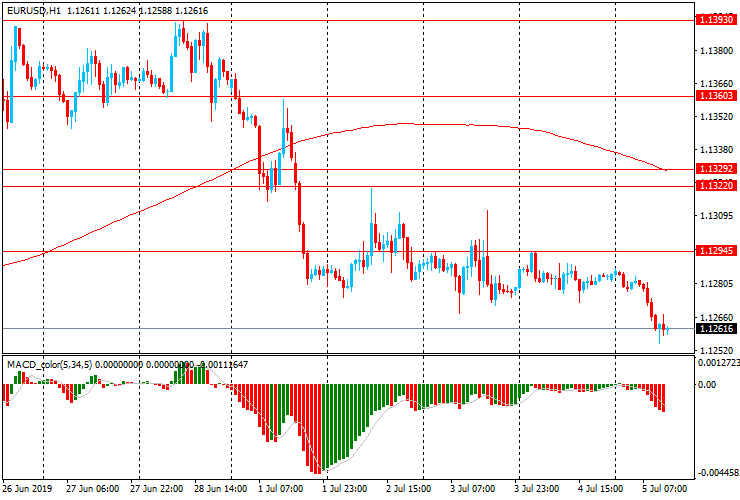Click the 0.00 MACD scale value

click(x=707, y=385)
